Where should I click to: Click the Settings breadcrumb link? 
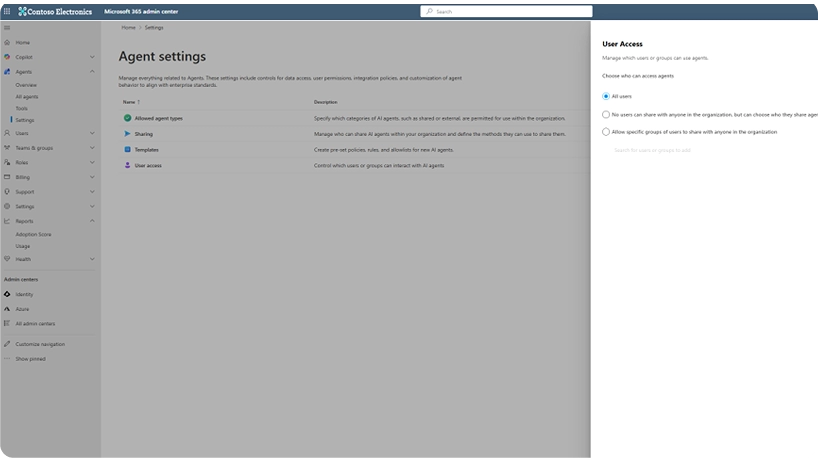(x=154, y=28)
